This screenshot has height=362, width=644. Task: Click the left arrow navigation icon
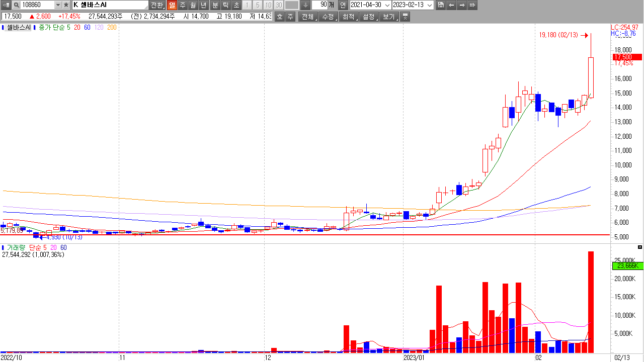tap(451, 5)
